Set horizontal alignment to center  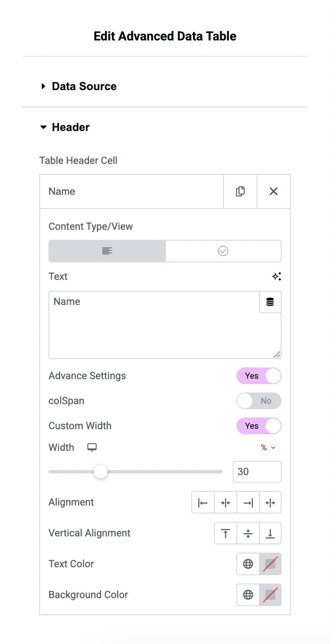[x=226, y=503]
